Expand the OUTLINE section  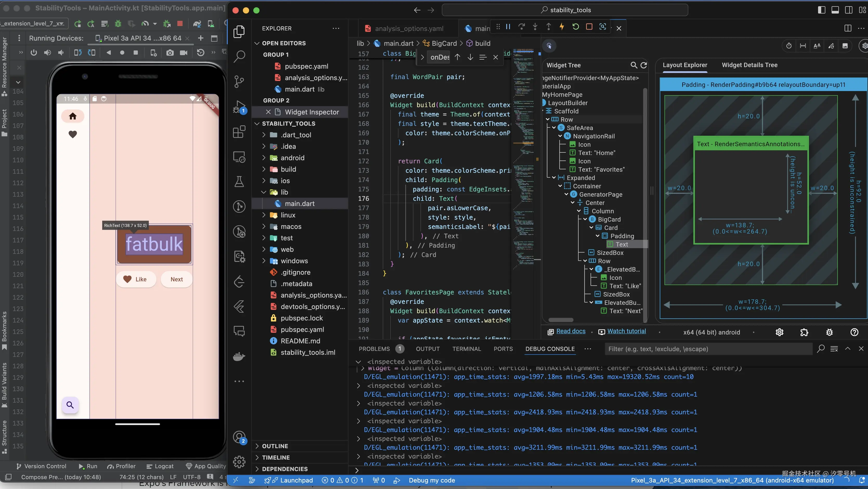pos(275,446)
